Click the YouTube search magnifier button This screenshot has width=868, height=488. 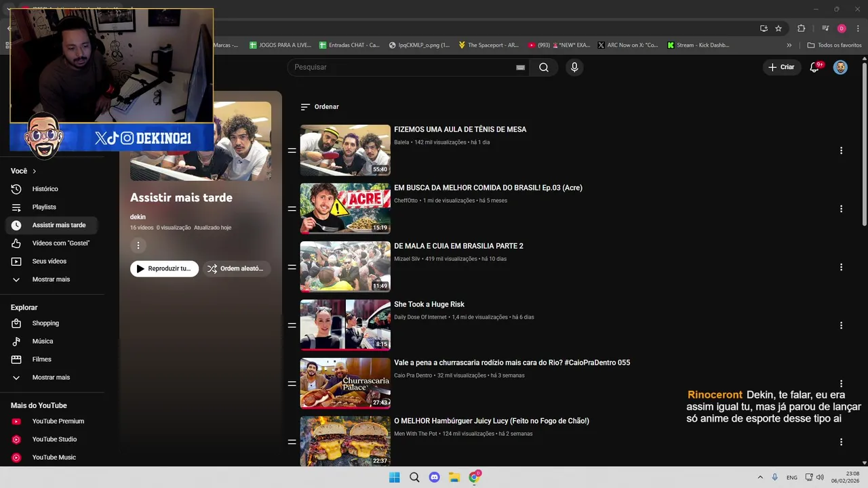pos(544,67)
